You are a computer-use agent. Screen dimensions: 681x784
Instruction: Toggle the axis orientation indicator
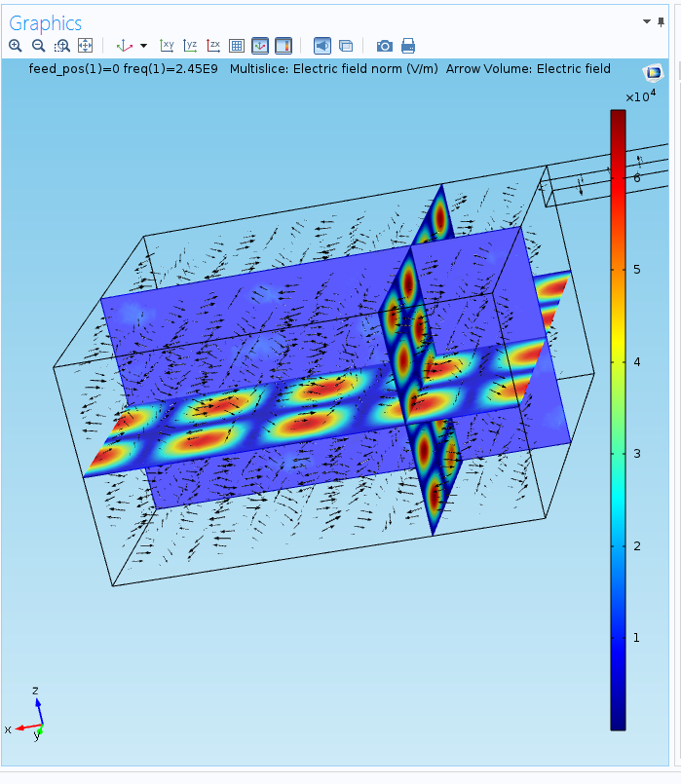[x=260, y=46]
